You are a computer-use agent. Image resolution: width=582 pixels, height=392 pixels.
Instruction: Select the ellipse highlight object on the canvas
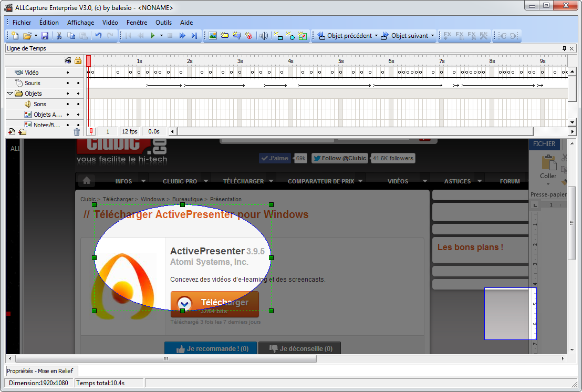pos(183,257)
